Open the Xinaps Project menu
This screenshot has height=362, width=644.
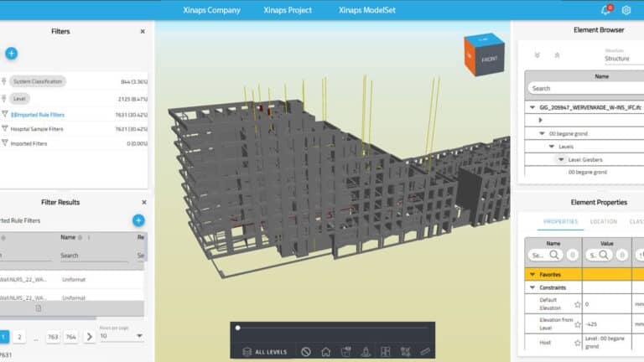(289, 10)
